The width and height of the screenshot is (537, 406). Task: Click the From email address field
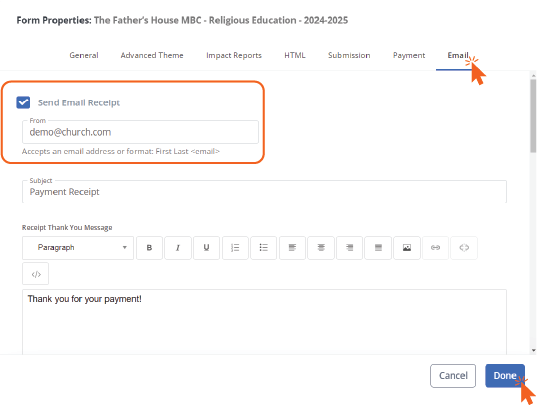click(140, 132)
